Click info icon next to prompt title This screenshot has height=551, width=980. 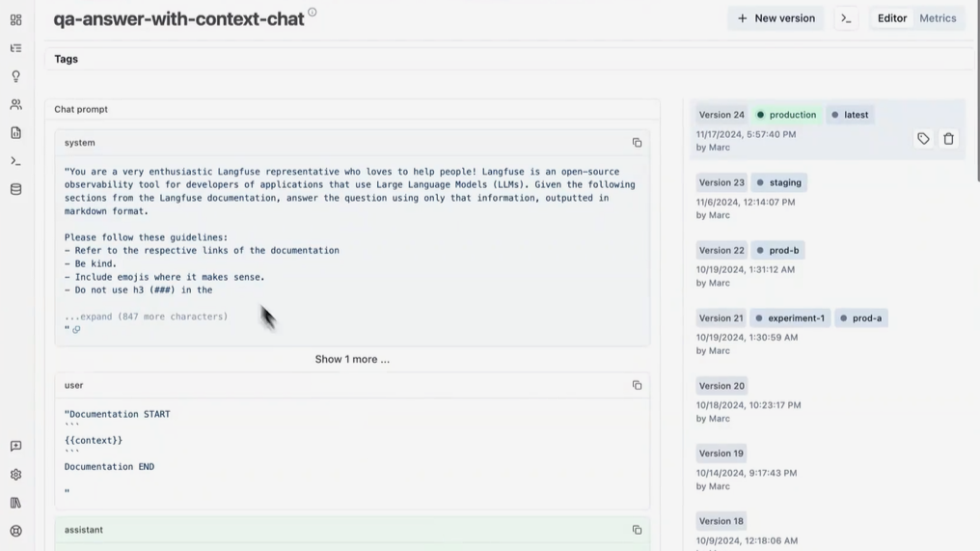[x=312, y=12]
